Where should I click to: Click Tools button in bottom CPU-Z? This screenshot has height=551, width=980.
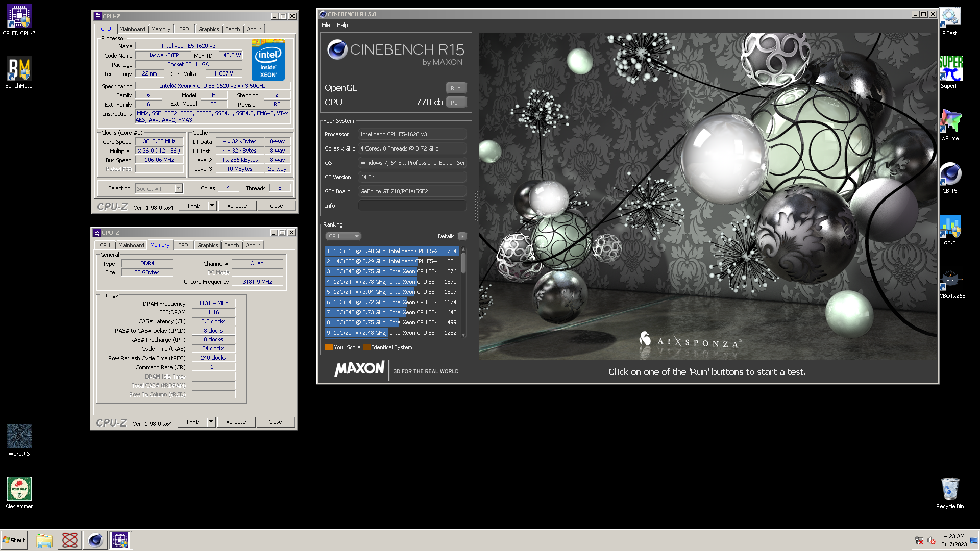192,422
